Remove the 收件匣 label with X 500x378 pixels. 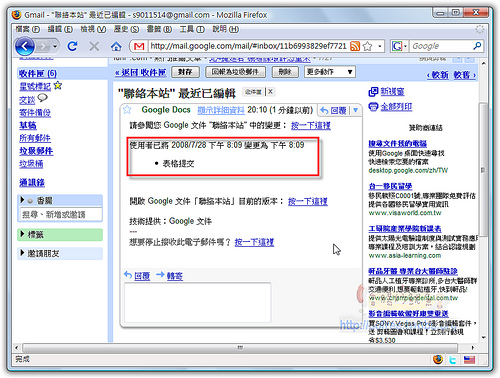click(x=270, y=92)
